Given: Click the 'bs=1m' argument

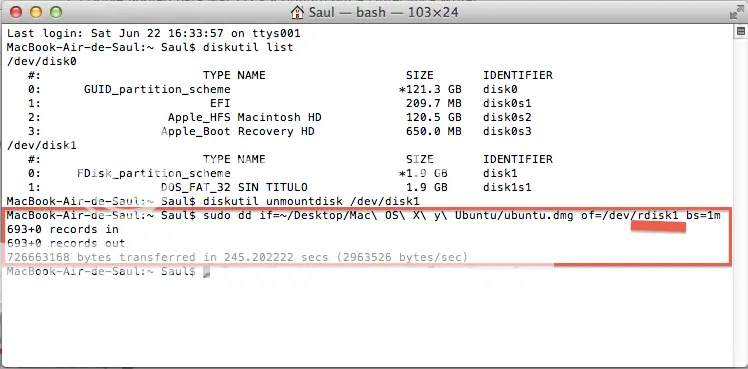Looking at the screenshot, I should coord(703,215).
